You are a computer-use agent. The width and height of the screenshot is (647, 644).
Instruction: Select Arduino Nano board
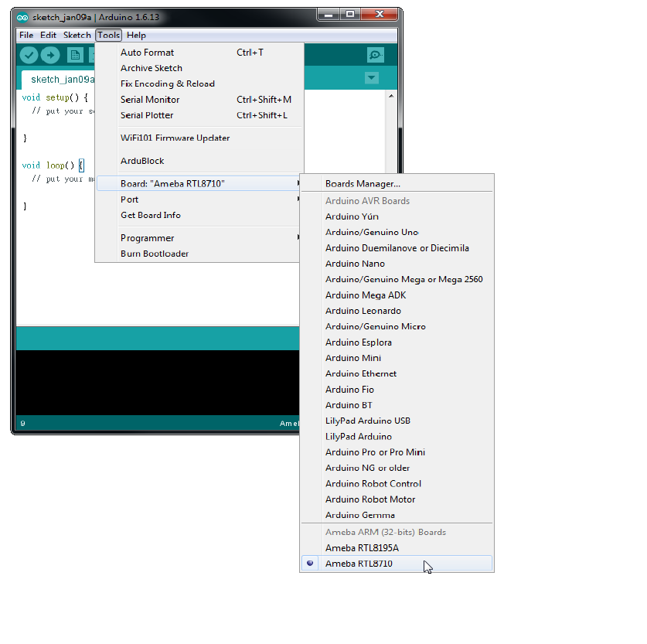(397, 264)
